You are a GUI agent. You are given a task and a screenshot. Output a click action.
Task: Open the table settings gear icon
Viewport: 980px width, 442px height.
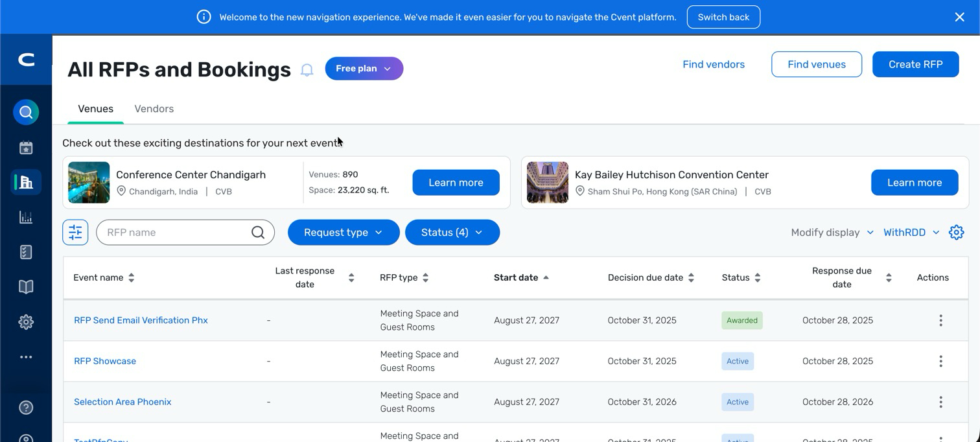[x=956, y=232]
